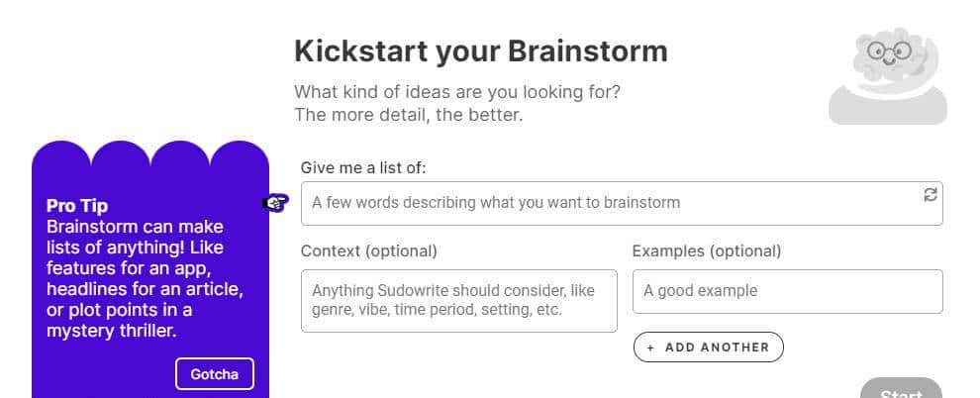Click the gray base under the brain mascot
Image resolution: width=980 pixels, height=398 pixels.
pyautogui.click(x=888, y=107)
